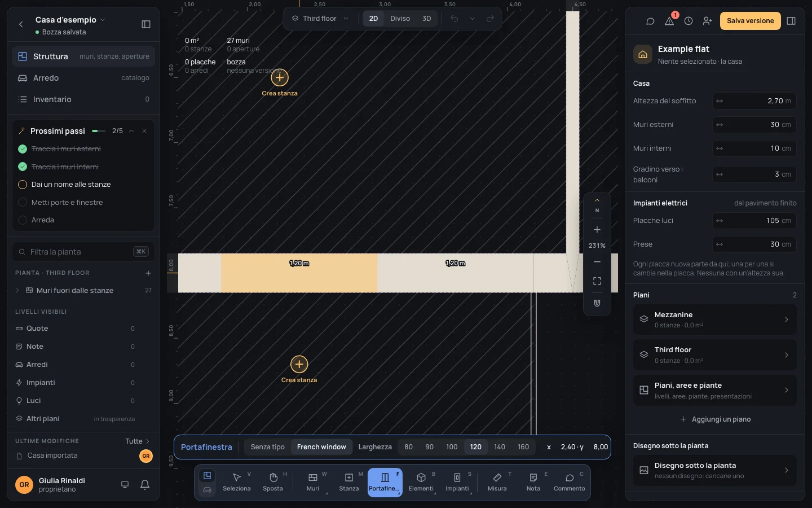
Task: Edit the Altezza del soffitto value
Action: [x=754, y=101]
